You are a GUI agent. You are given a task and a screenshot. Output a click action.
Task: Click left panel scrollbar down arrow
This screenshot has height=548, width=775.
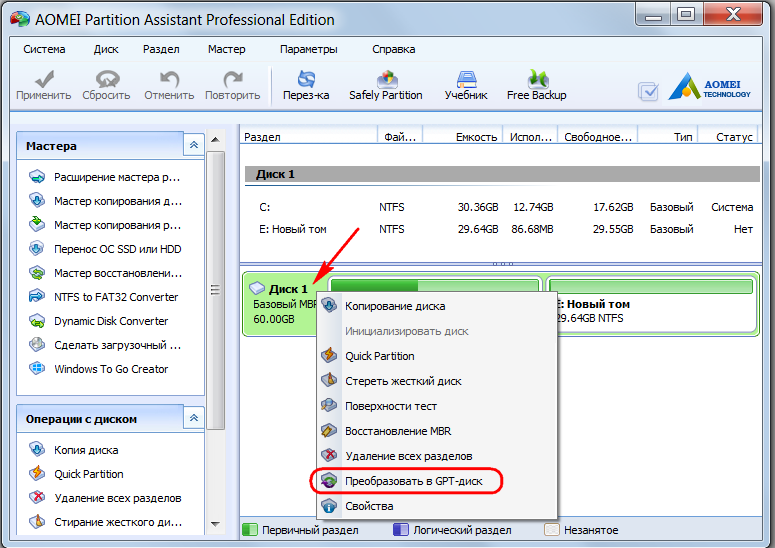tap(215, 524)
